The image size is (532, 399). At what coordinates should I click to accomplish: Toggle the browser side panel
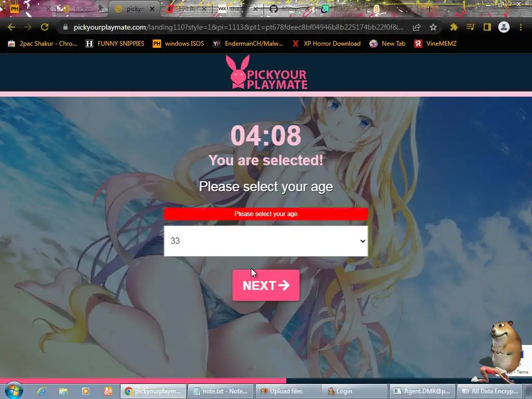pos(487,27)
